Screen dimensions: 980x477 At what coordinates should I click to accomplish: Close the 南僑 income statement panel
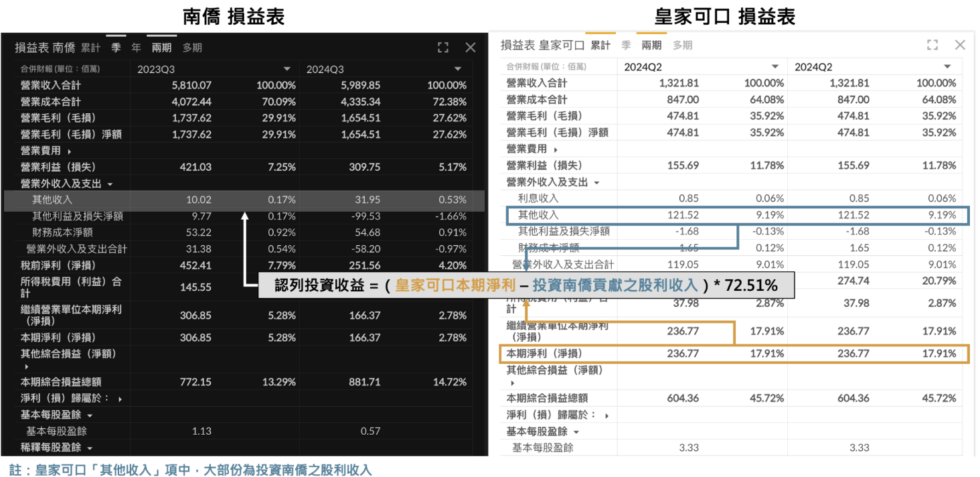470,48
